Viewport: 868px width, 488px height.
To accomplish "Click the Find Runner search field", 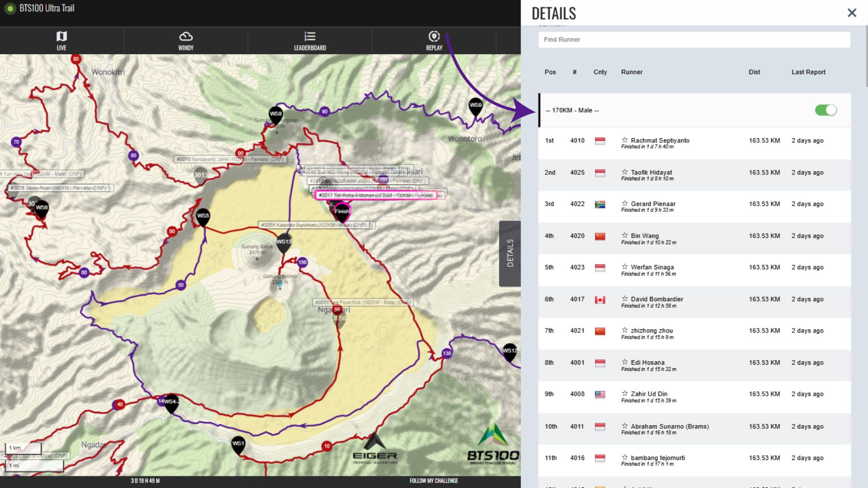I will 694,39.
